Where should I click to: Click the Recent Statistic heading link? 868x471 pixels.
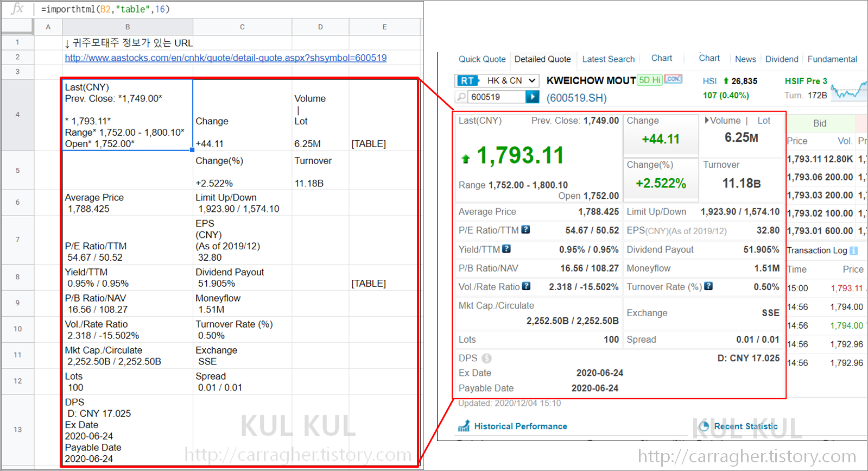(746, 426)
